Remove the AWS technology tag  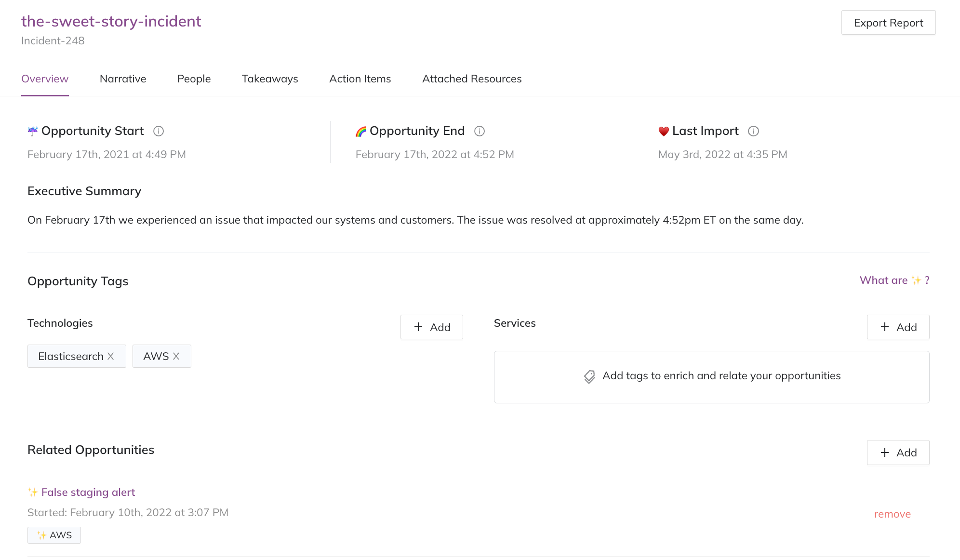pos(176,356)
